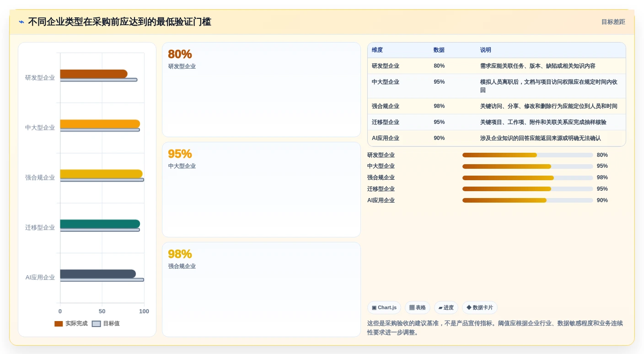644x354 pixels.
Task: Click the 研发型企业 chart axis label
Action: tap(40, 78)
